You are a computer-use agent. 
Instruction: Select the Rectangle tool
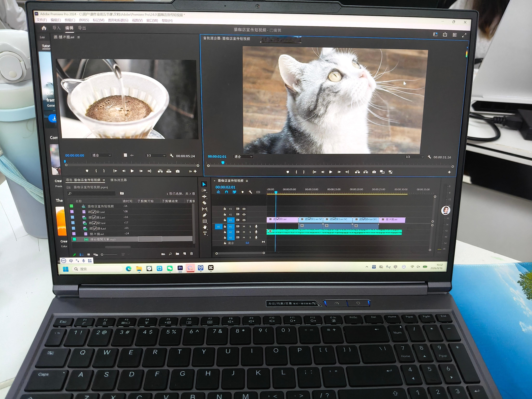[205, 221]
